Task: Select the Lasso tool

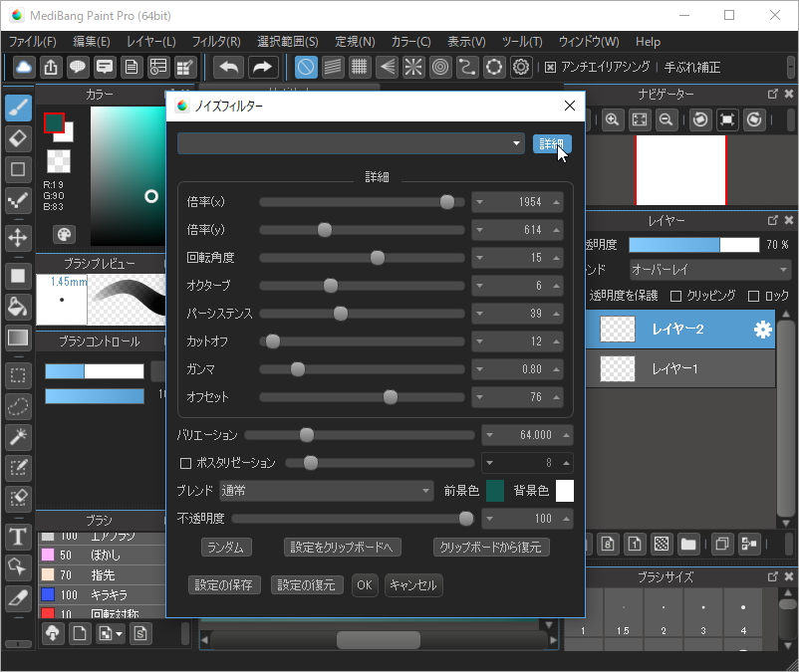Action: 18,406
